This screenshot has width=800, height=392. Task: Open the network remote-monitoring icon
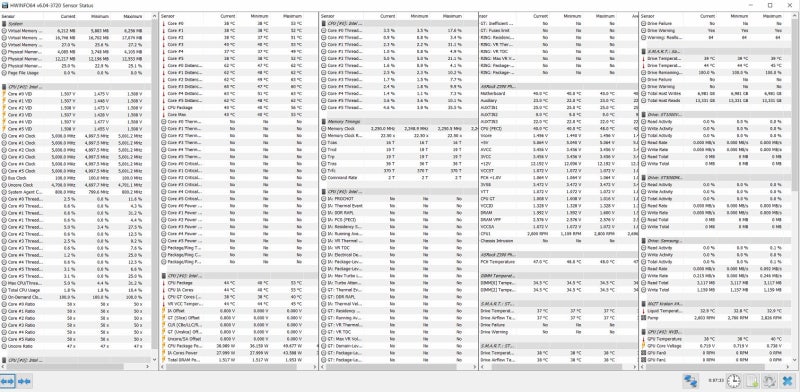[x=691, y=381]
